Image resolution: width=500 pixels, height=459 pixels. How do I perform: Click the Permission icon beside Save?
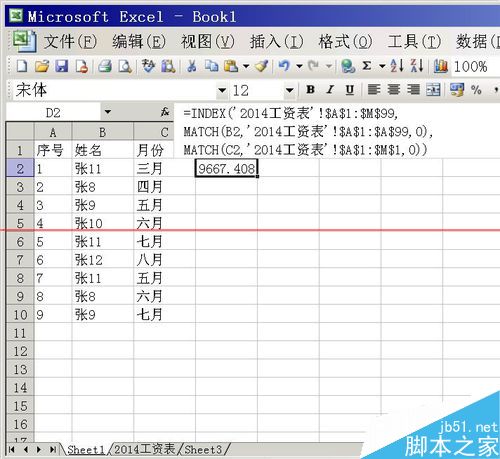(82, 66)
